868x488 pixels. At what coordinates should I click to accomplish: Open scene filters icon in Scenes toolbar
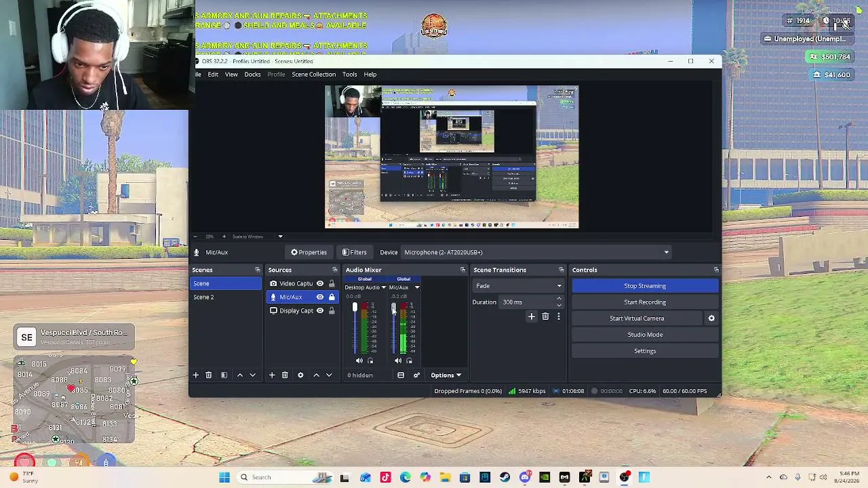[x=224, y=375]
